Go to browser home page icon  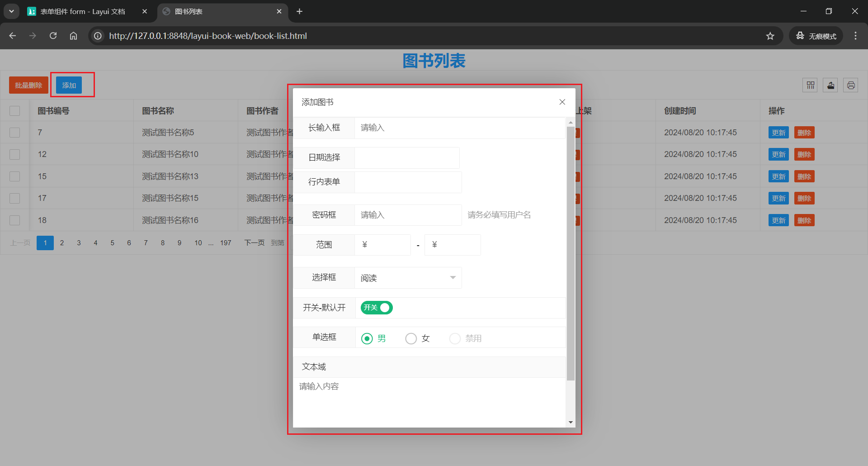[x=73, y=36]
